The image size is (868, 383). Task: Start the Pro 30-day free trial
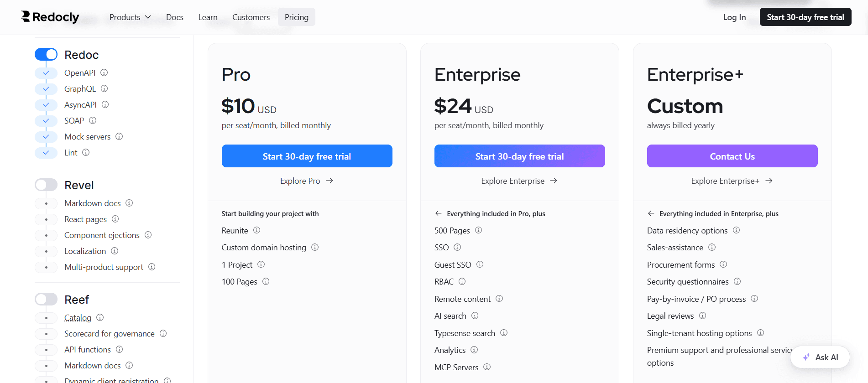307,156
